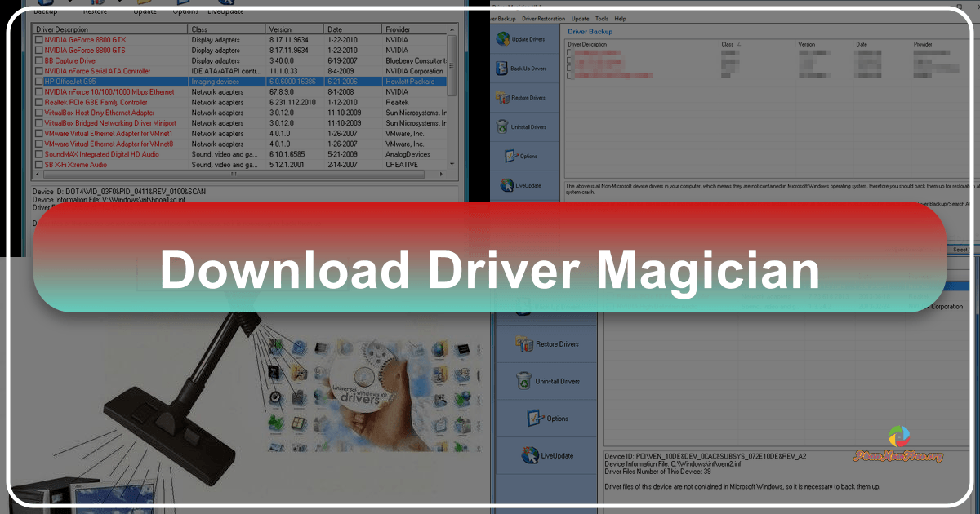The width and height of the screenshot is (980, 514).
Task: Click the Update toolbar button
Action: pyautogui.click(x=145, y=5)
